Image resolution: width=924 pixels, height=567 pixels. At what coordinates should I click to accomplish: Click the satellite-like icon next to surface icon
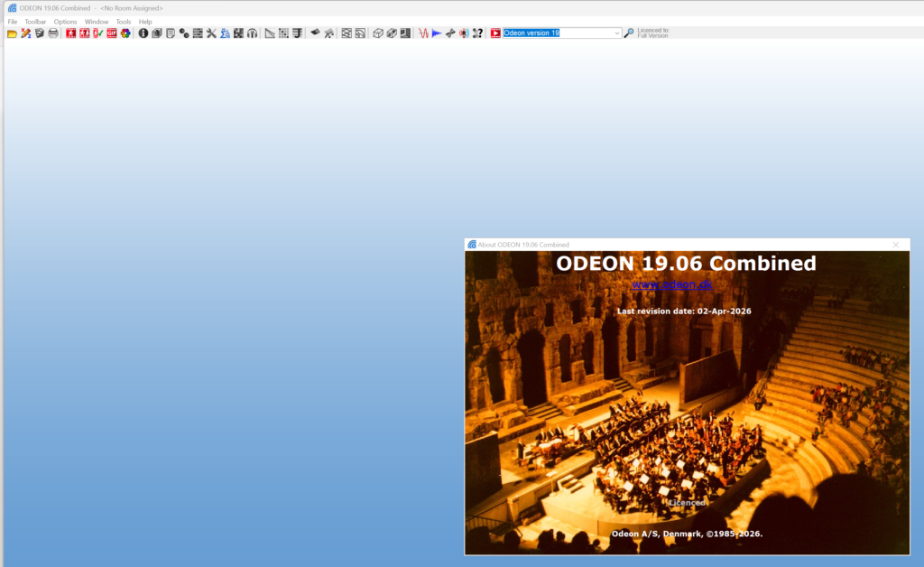coord(328,33)
